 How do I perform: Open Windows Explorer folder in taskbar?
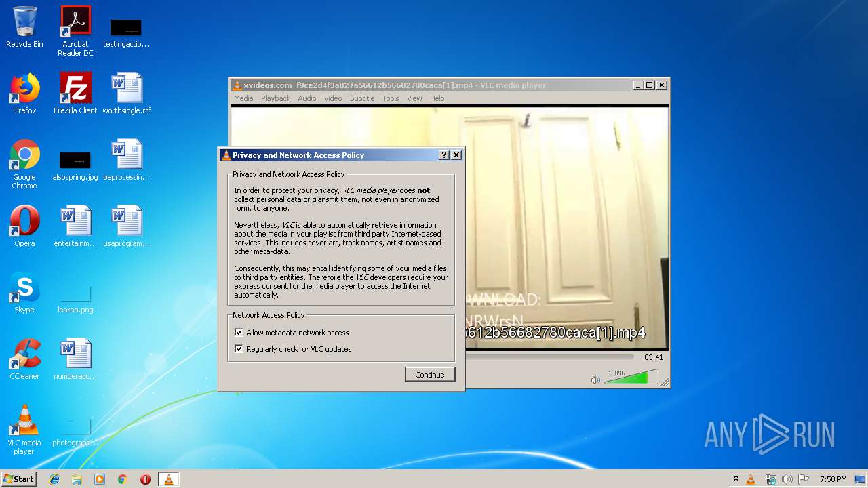77,479
